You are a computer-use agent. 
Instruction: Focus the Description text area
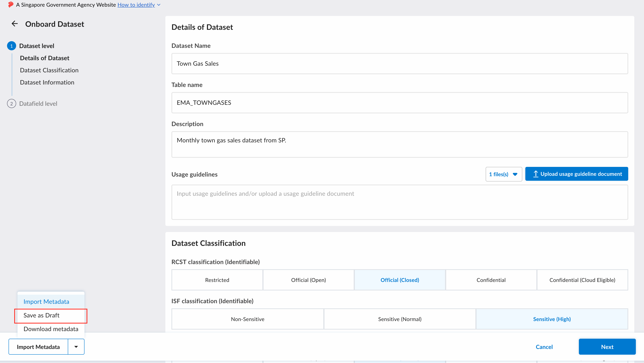coord(399,144)
